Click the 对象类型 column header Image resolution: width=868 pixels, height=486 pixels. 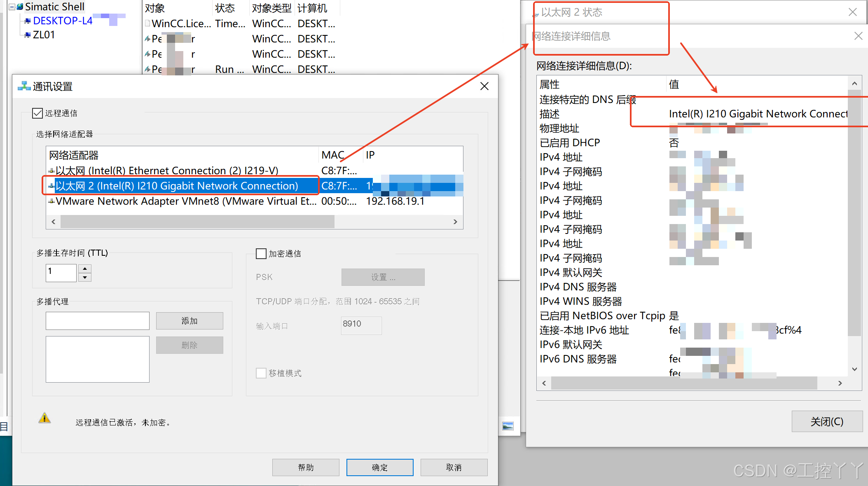[271, 8]
